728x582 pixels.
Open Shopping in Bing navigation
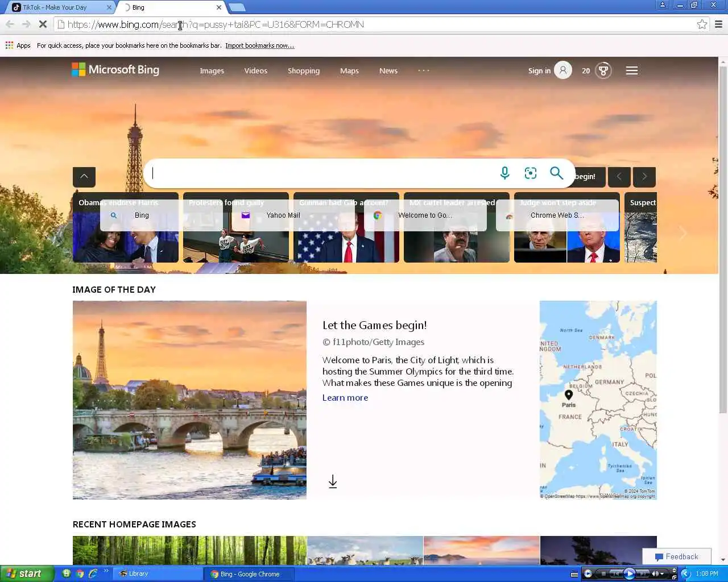click(x=304, y=71)
